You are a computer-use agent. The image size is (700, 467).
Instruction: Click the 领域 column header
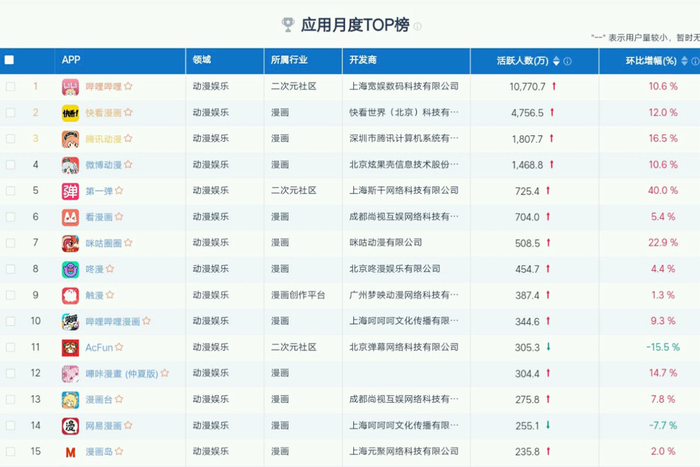pyautogui.click(x=202, y=60)
